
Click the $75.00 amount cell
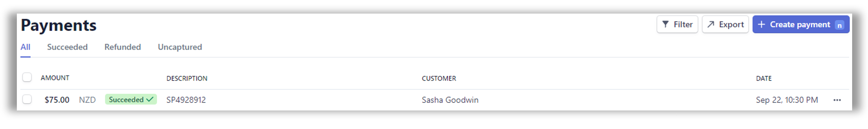point(57,100)
